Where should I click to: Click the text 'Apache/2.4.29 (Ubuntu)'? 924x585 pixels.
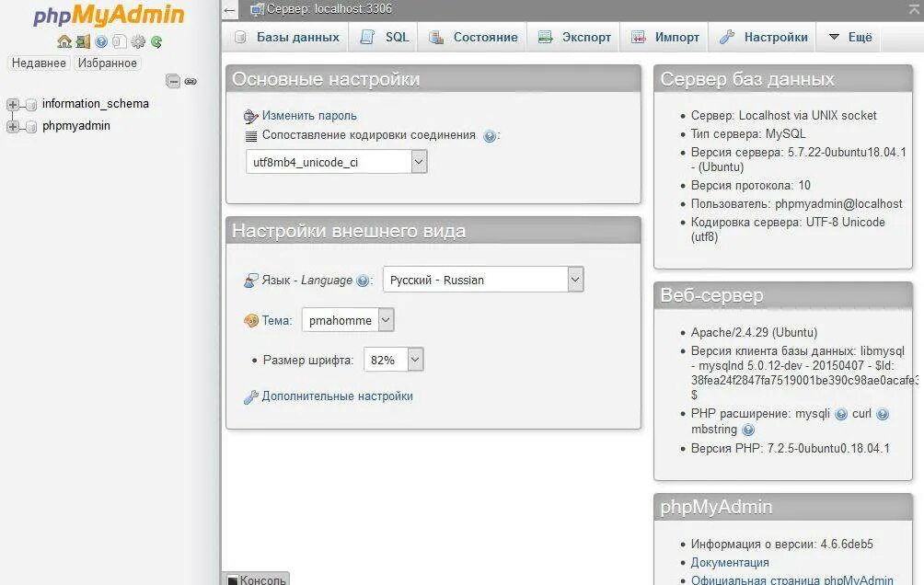(x=754, y=332)
